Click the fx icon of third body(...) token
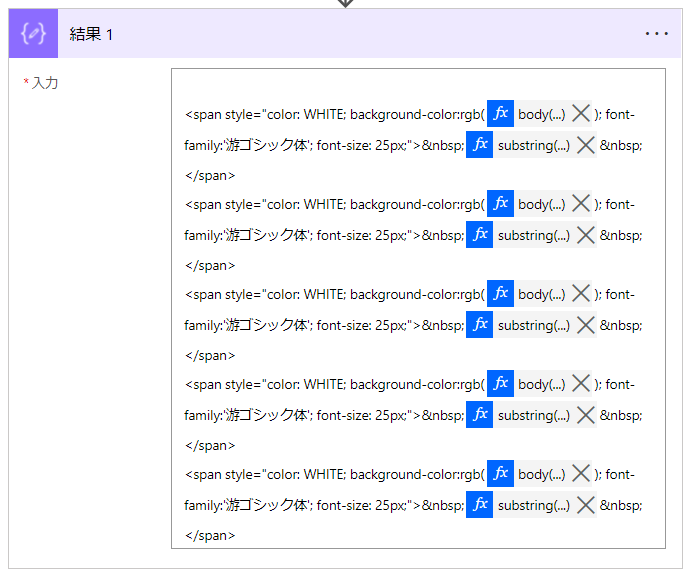The width and height of the screenshot is (693, 581). [500, 293]
